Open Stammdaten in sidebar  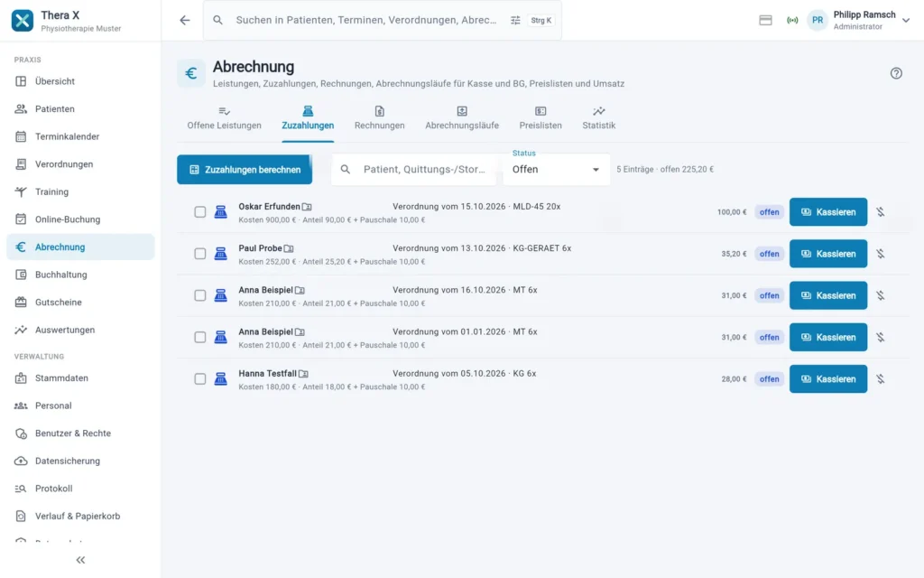click(80, 378)
